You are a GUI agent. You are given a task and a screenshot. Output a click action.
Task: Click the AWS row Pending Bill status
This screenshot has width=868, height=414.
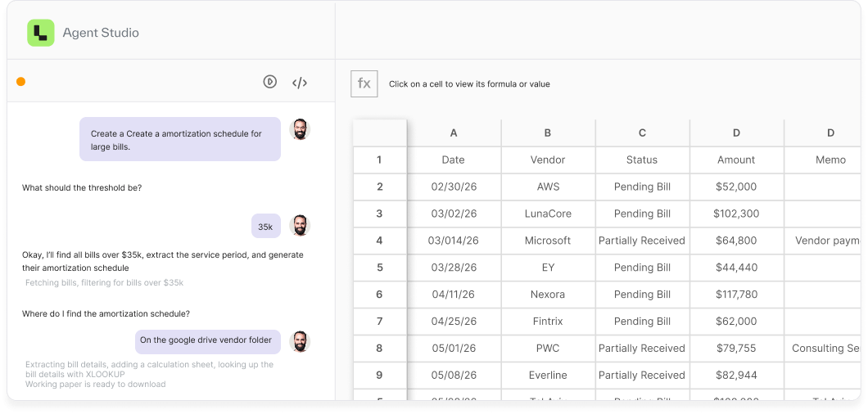642,187
